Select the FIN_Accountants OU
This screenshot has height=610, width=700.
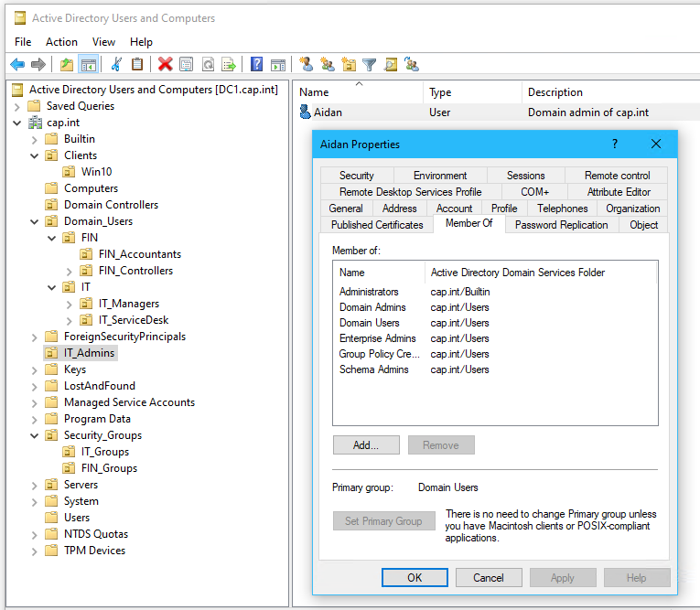(x=140, y=254)
